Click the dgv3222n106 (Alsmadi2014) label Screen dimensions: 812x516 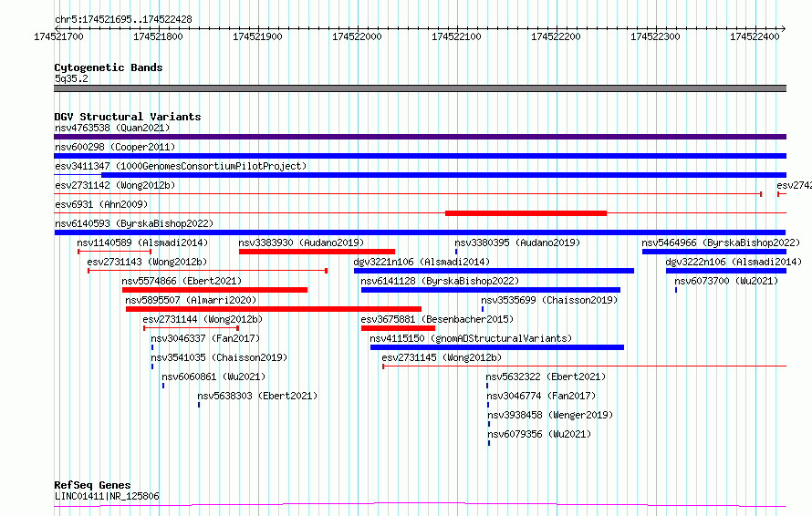(x=734, y=262)
